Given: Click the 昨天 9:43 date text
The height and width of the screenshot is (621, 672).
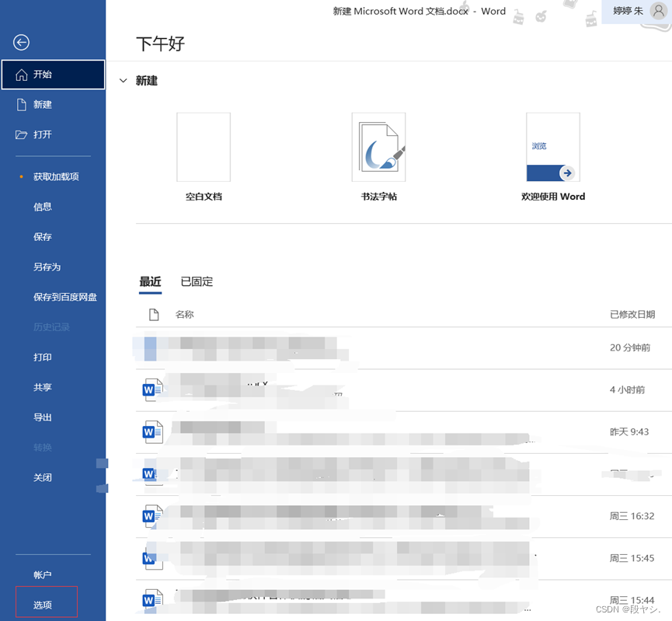Looking at the screenshot, I should click(x=629, y=432).
